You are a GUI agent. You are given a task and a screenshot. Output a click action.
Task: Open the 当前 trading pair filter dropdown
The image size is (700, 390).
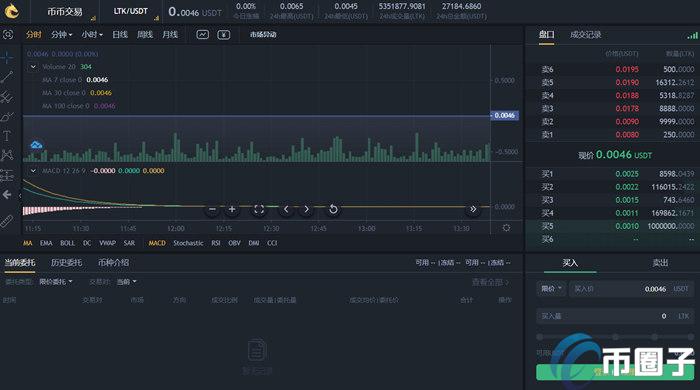[126, 282]
